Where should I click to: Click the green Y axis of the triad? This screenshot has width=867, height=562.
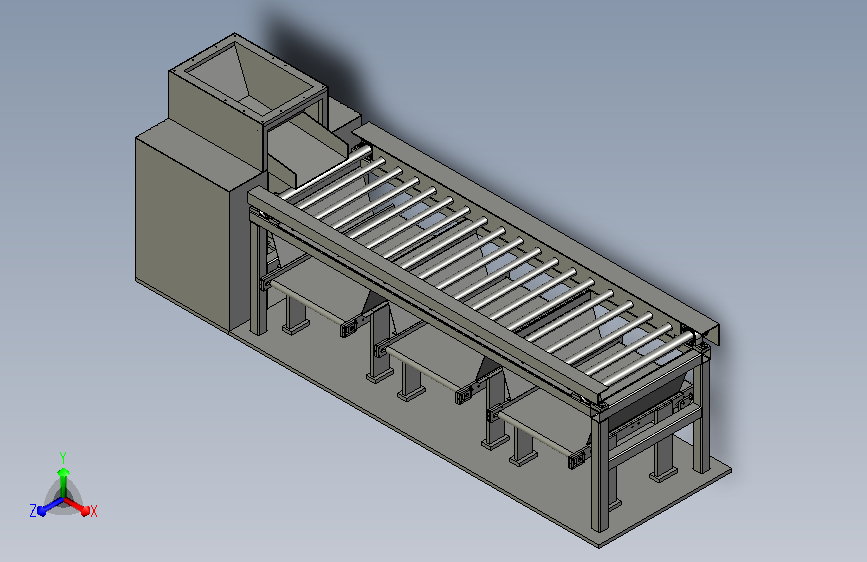63,481
